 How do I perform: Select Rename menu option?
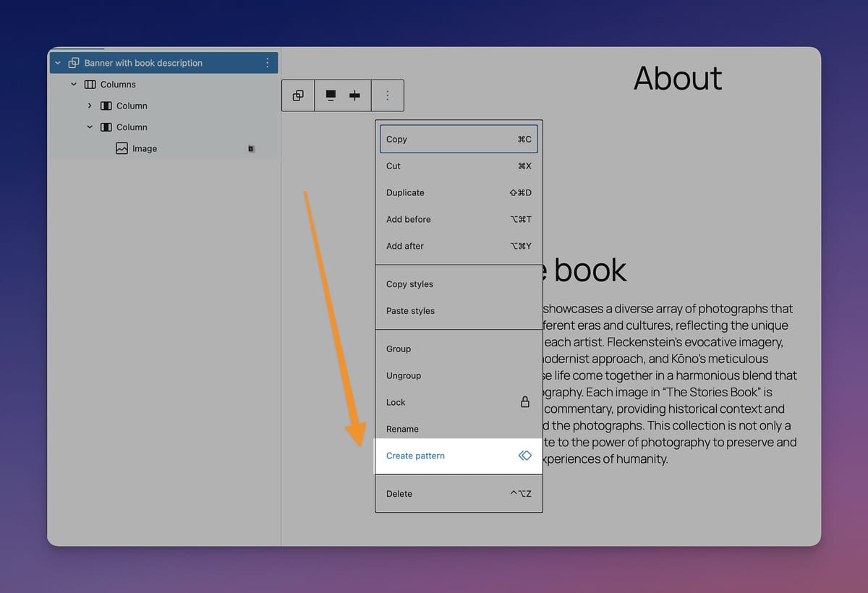(402, 429)
